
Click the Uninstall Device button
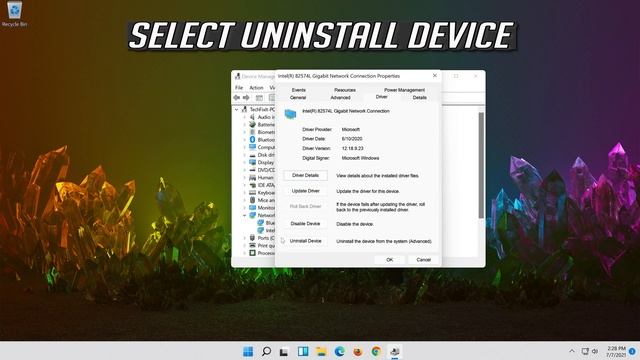click(305, 241)
